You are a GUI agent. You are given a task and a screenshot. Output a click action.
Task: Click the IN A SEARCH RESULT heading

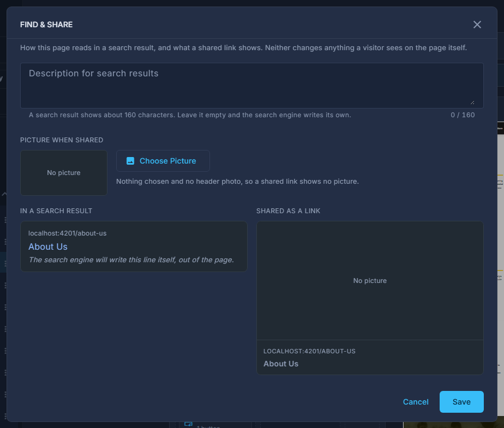56,211
